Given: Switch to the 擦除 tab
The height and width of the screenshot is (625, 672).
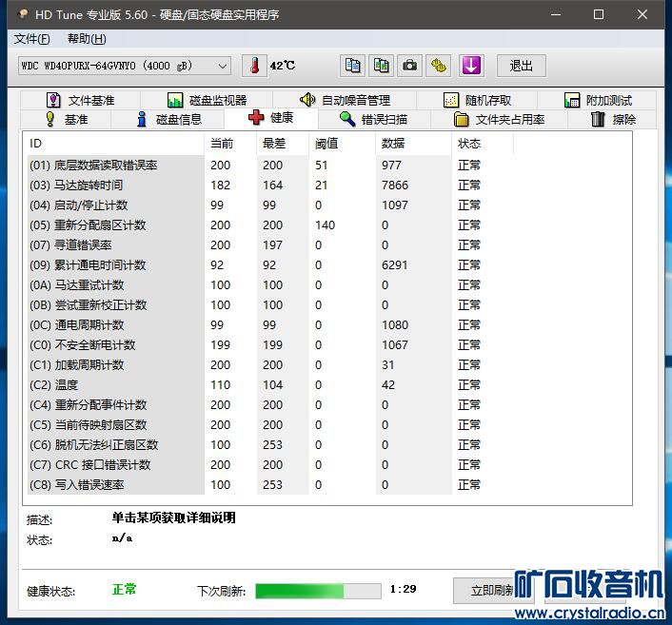Looking at the screenshot, I should point(613,119).
